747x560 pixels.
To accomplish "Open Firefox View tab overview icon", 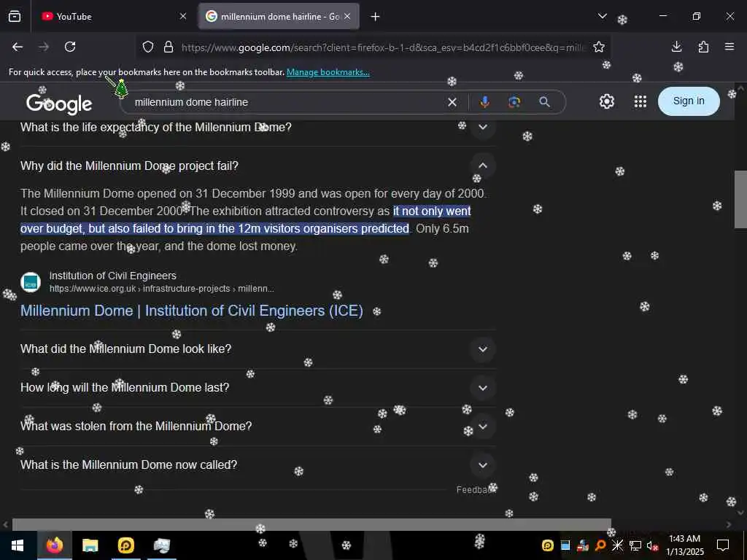I will (x=15, y=17).
